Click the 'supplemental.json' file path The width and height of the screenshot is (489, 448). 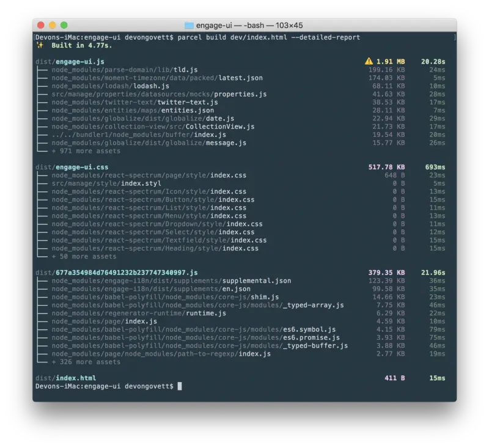click(x=172, y=281)
